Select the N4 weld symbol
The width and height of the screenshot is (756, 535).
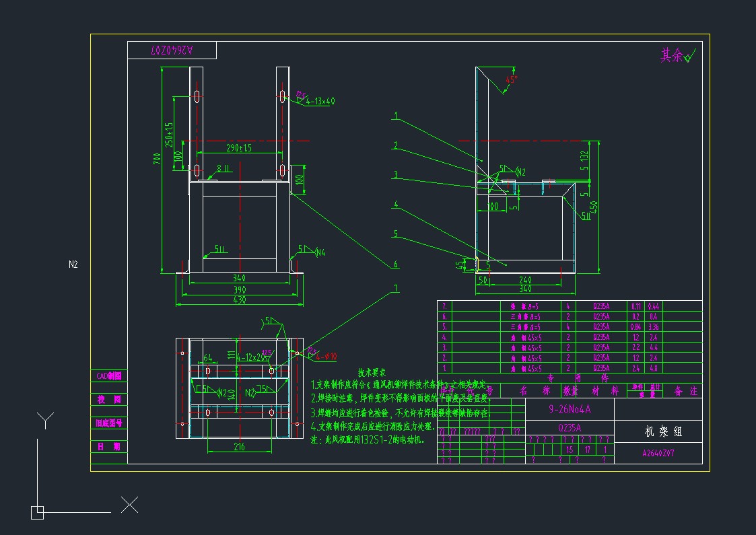point(320,252)
